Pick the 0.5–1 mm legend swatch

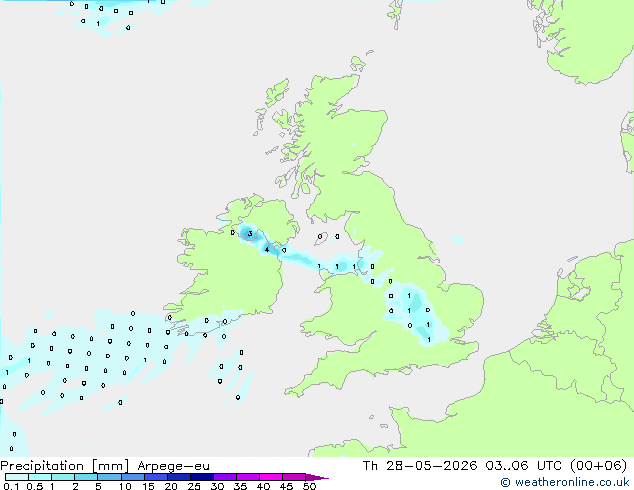(40, 477)
